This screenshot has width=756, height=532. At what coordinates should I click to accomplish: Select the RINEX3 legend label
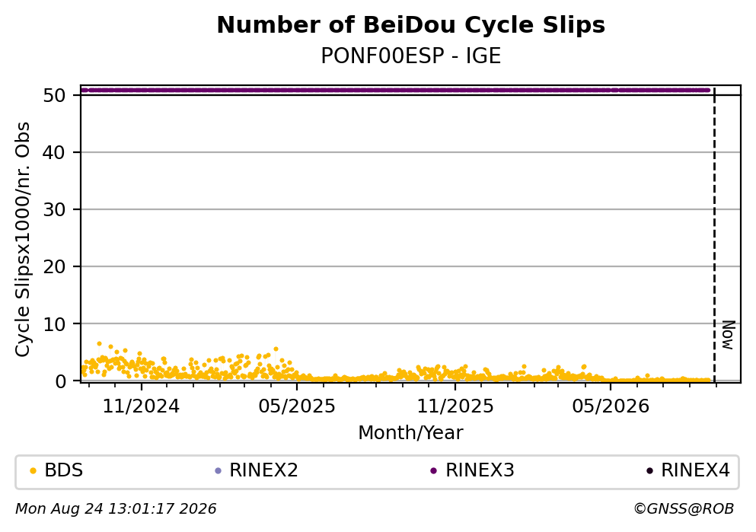coord(480,470)
